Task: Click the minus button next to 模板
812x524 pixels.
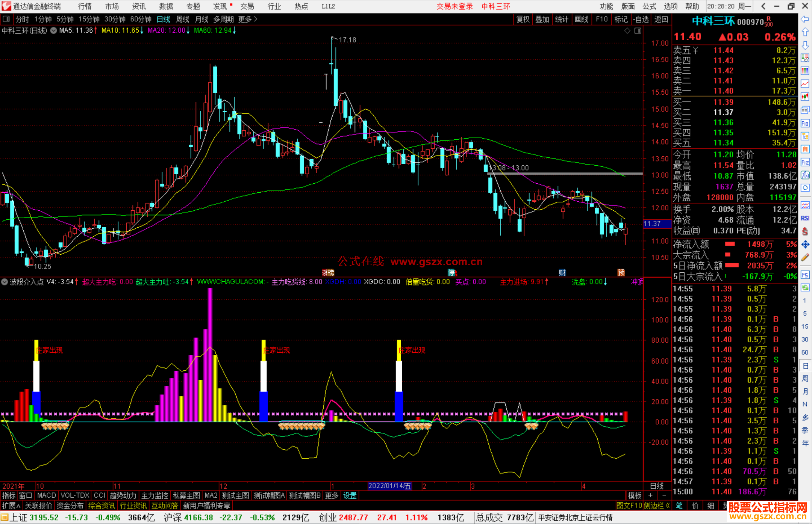Action: [664, 495]
